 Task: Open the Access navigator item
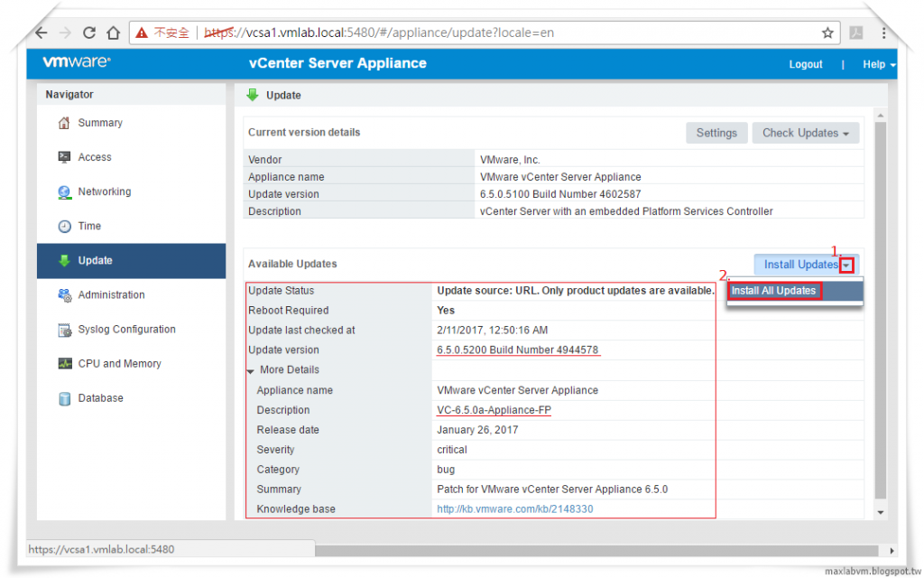131,157
